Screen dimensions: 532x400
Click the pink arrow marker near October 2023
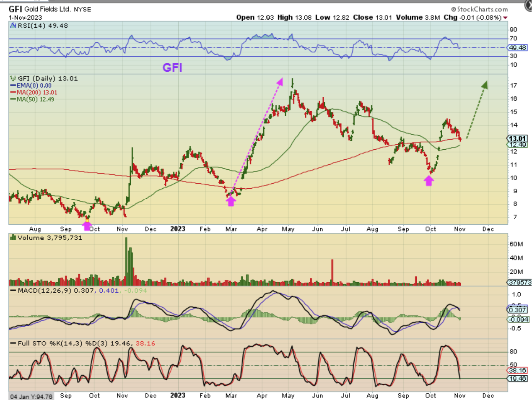click(x=428, y=181)
